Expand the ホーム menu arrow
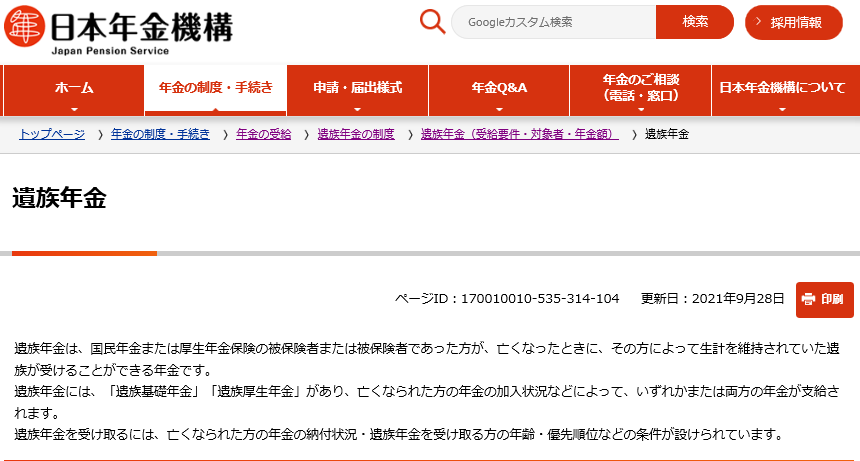This screenshot has height=461, width=860. (74, 109)
